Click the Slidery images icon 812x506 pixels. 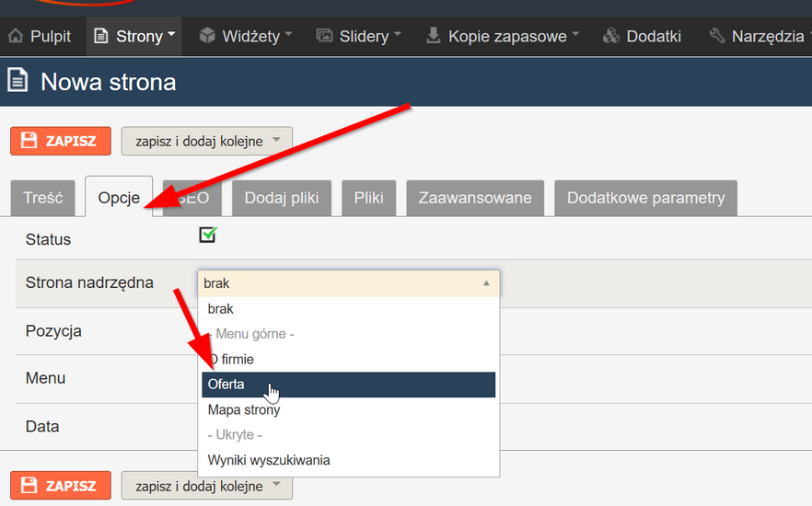(325, 36)
